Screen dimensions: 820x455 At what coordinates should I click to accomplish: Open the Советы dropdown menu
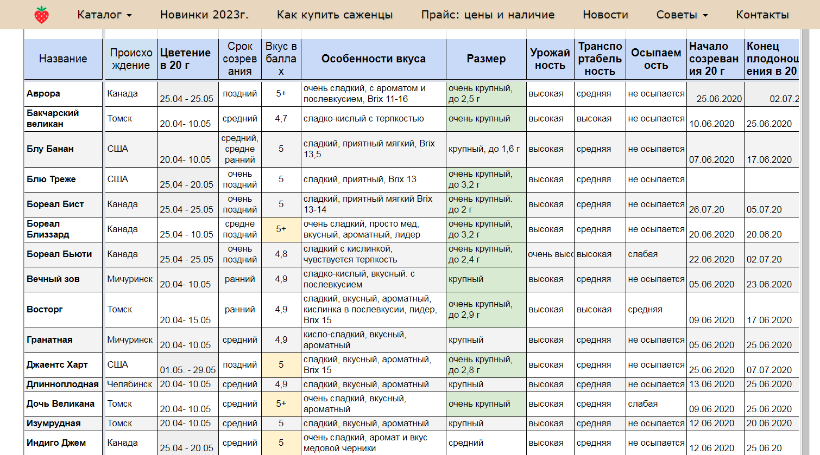[x=681, y=15]
